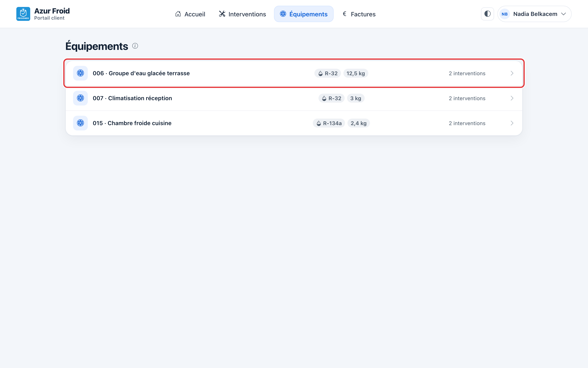This screenshot has height=368, width=588.
Task: Click "2 interventions" on Climatisation réception row
Action: 467,98
